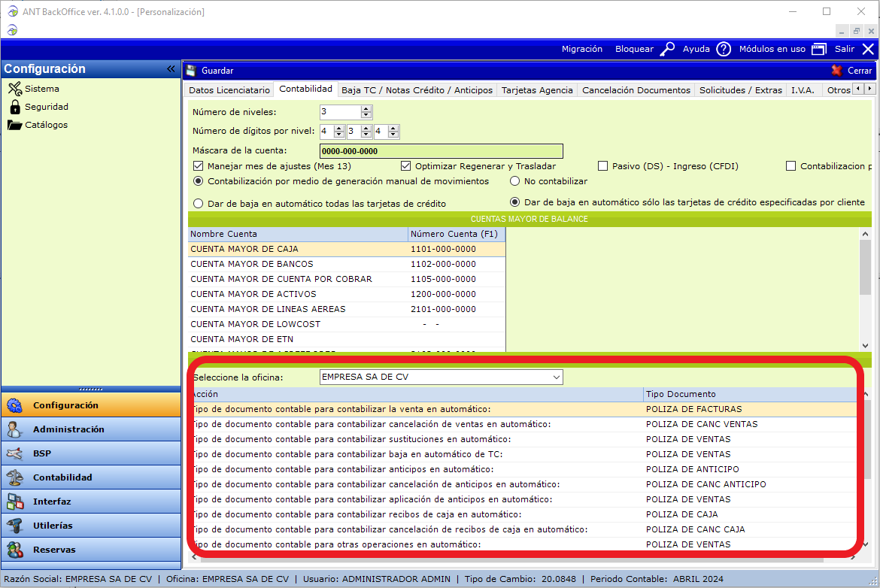Click the Guardar save disk icon
Image resolution: width=880 pixels, height=588 pixels.
tap(191, 71)
